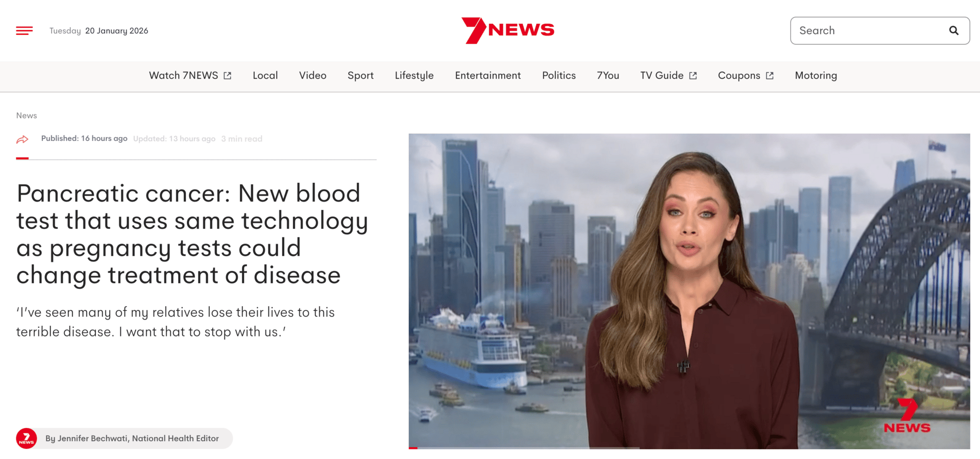Open the Video section

(313, 76)
